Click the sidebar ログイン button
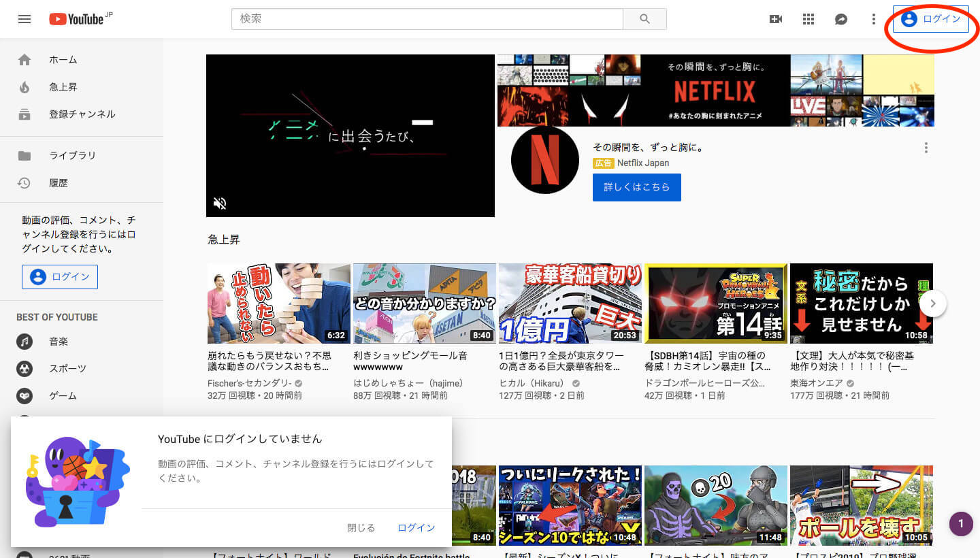This screenshot has width=980, height=558. tap(60, 277)
